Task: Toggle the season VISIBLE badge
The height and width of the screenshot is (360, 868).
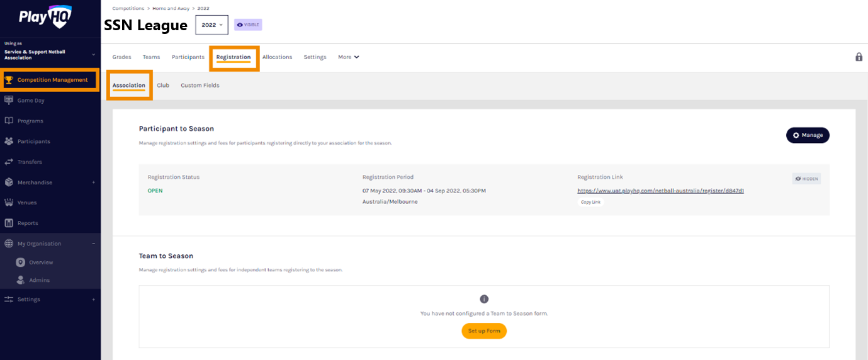Action: [248, 25]
